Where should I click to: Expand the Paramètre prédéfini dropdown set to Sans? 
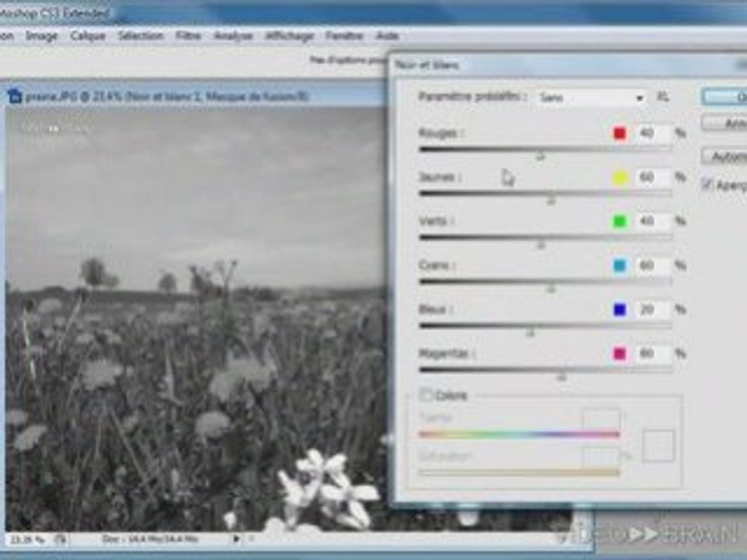pyautogui.click(x=591, y=98)
